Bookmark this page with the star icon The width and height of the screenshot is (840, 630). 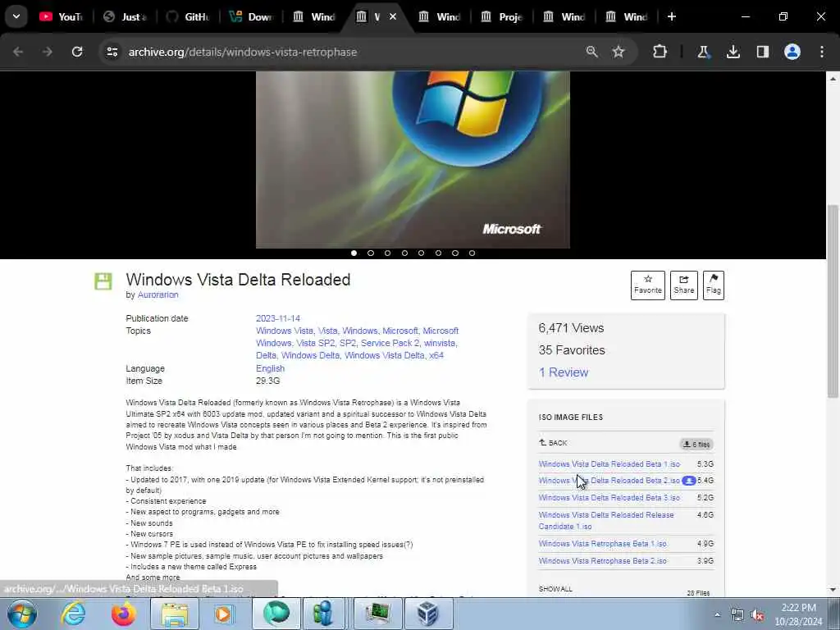(x=619, y=52)
